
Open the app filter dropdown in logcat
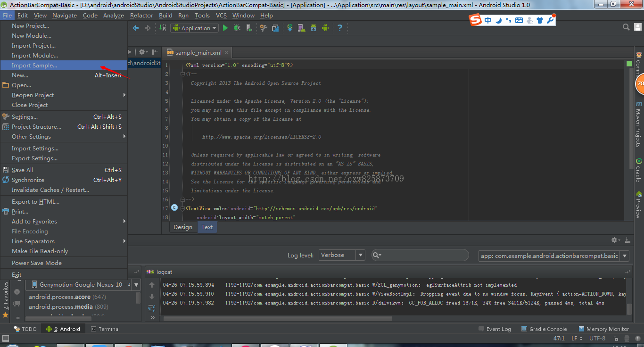point(554,256)
